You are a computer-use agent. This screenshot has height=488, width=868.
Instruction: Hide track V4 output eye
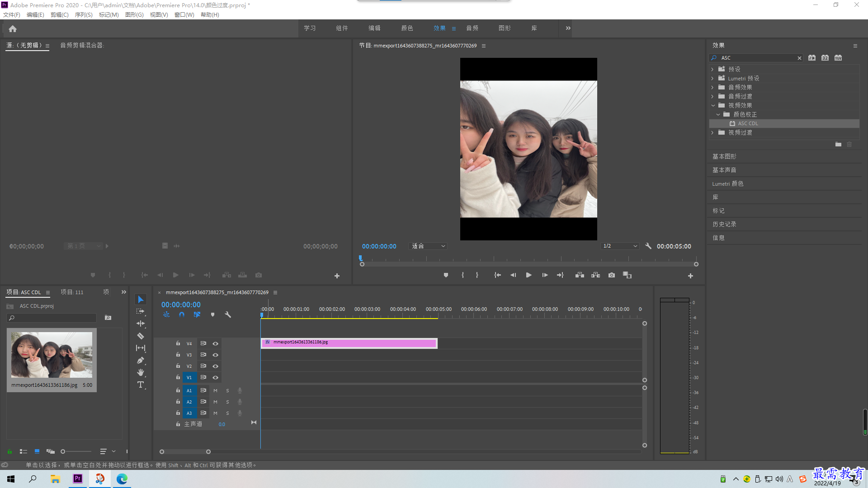216,343
